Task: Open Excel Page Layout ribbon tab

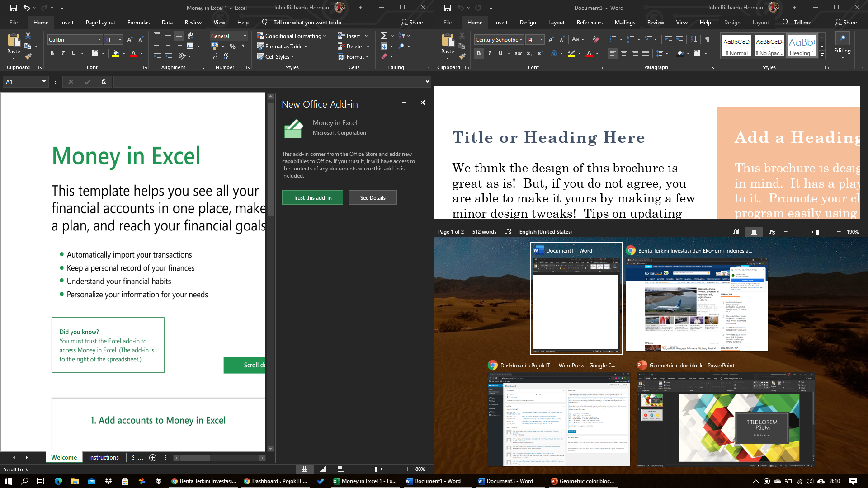Action: tap(100, 23)
